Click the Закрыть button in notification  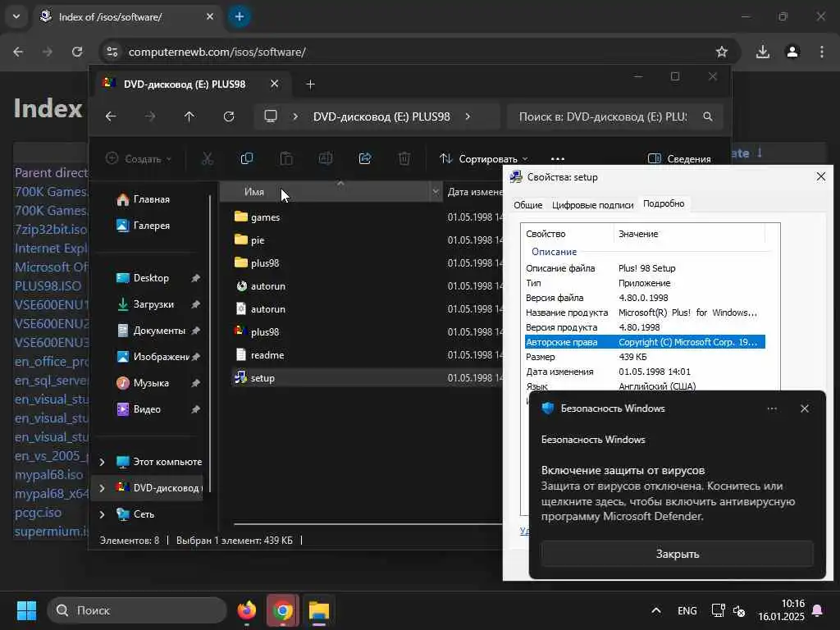point(677,554)
